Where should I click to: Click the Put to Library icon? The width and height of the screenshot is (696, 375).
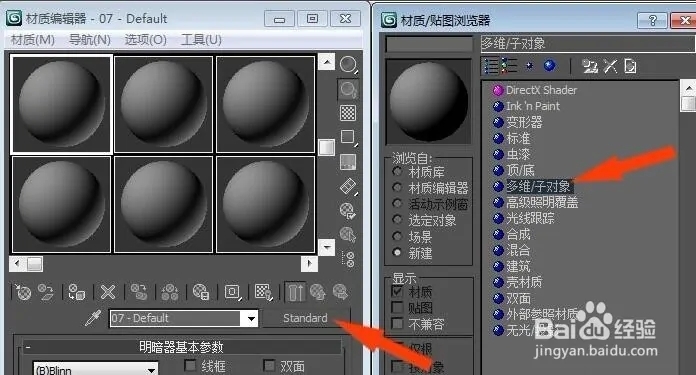pos(201,292)
